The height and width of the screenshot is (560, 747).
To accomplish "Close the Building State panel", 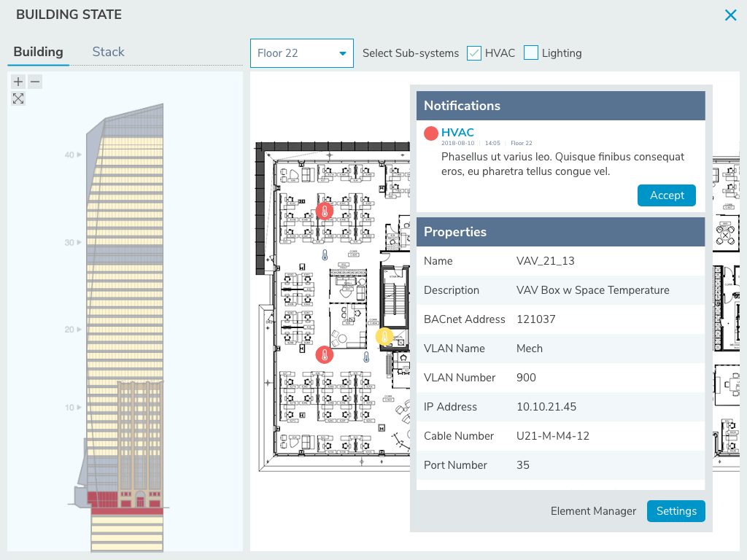I will (x=730, y=15).
